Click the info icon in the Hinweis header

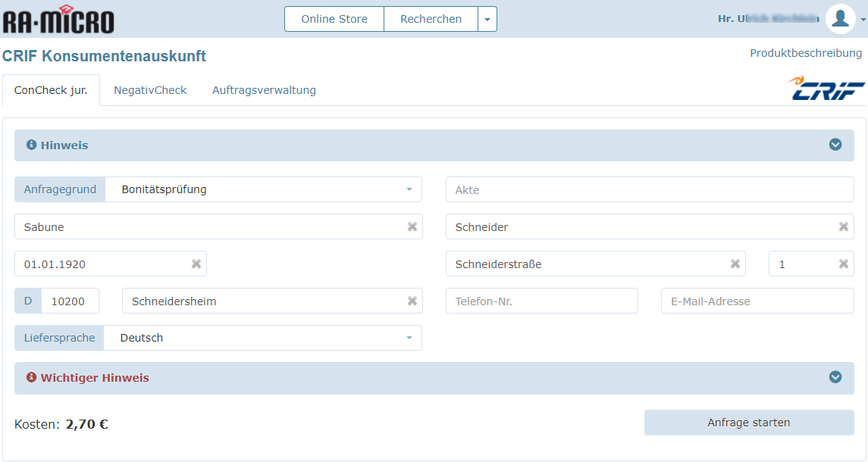(30, 145)
